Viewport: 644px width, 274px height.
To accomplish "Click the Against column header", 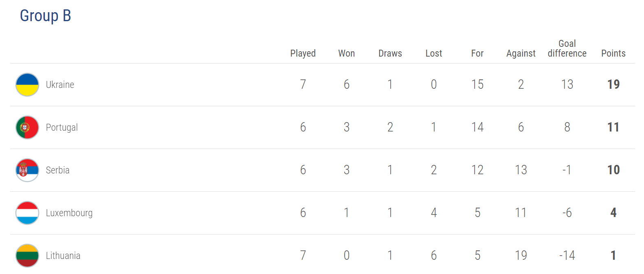I will pyautogui.click(x=521, y=53).
